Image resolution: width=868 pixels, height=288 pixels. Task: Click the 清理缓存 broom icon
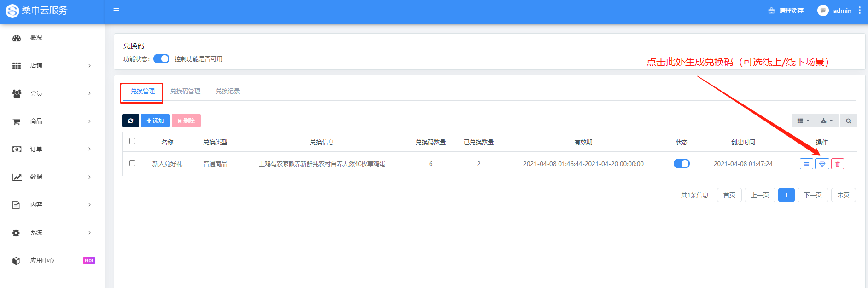click(x=771, y=11)
